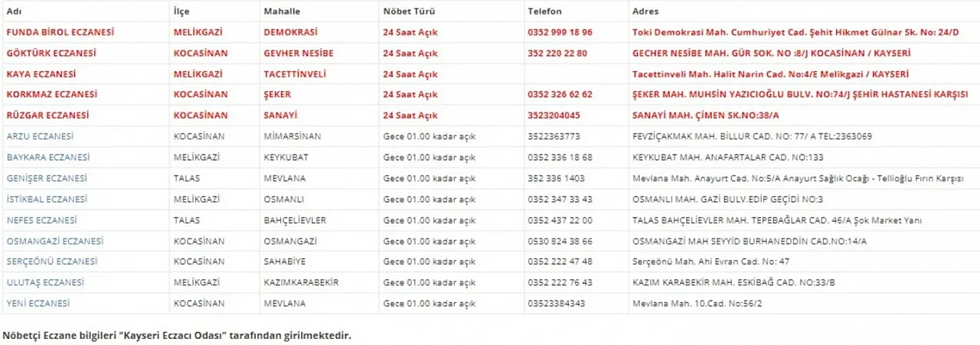Open the FUNDA BİROL ECZANESİ link
980x345 pixels.
[x=60, y=33]
